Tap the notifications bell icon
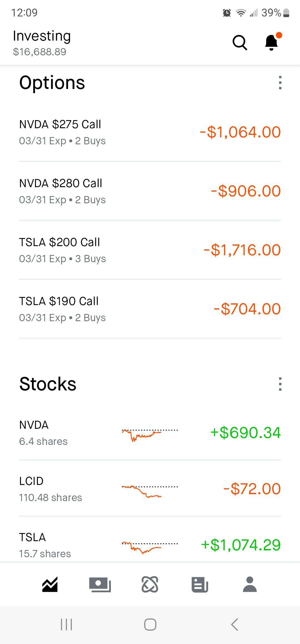The height and width of the screenshot is (644, 300). [271, 43]
